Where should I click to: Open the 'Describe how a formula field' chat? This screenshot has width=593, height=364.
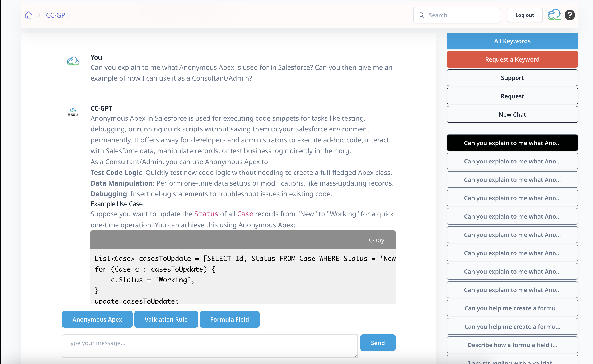[512, 345]
